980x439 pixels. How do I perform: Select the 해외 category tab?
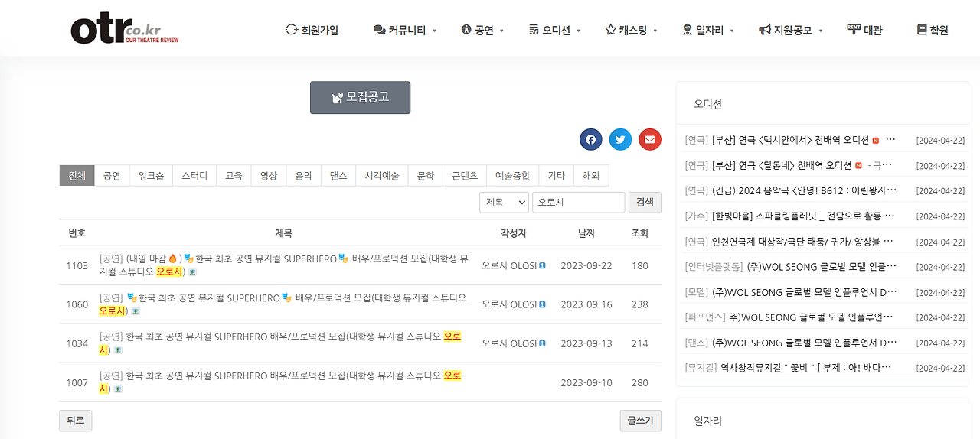coord(591,175)
